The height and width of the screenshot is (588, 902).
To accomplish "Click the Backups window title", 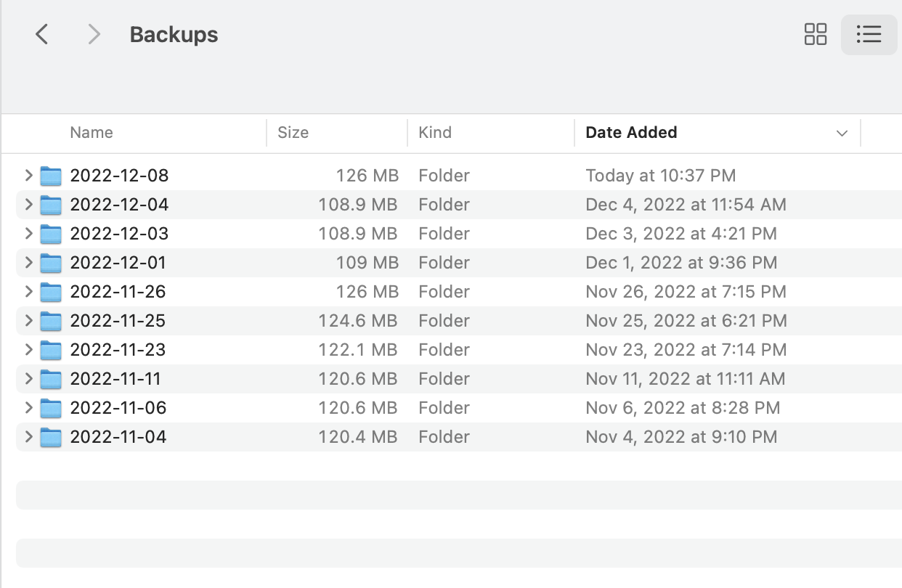I will click(174, 34).
